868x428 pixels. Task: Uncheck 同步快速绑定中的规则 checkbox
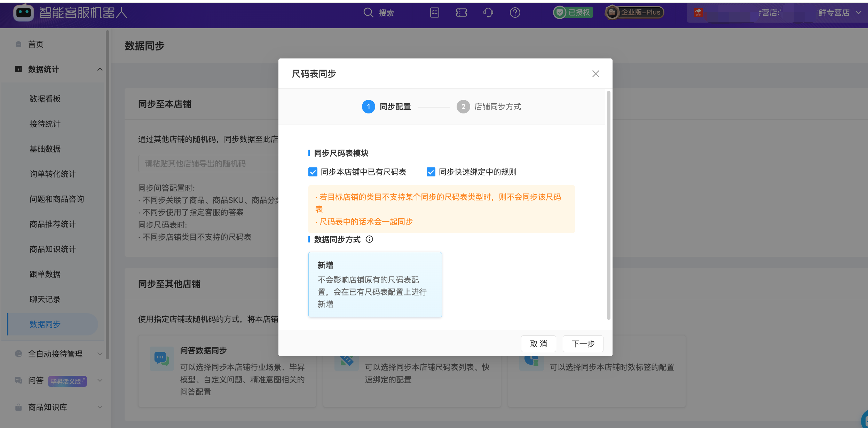coord(431,172)
